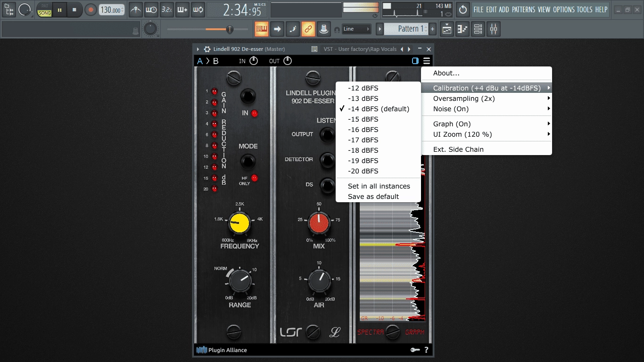Screen dimensions: 644x362
Task: Open the TOOLS menu
Action: (x=585, y=9)
